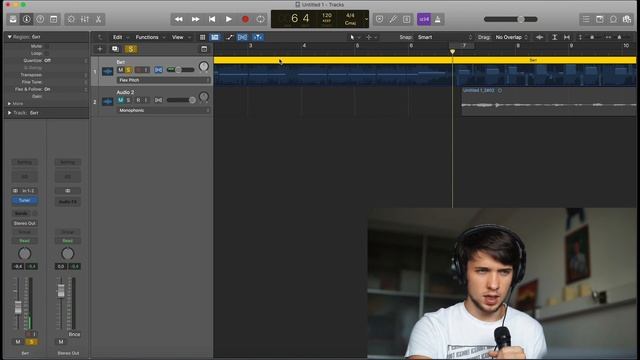Screen dimensions: 640x360
Task: Open the Editors scissors icon
Action: coord(98,19)
